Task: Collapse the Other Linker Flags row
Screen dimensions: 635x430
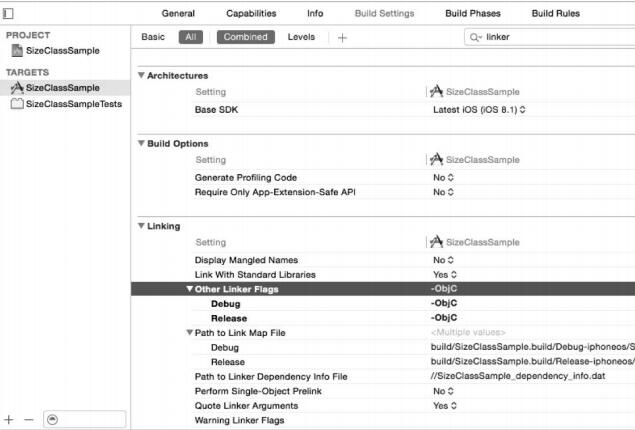Action: coord(189,289)
